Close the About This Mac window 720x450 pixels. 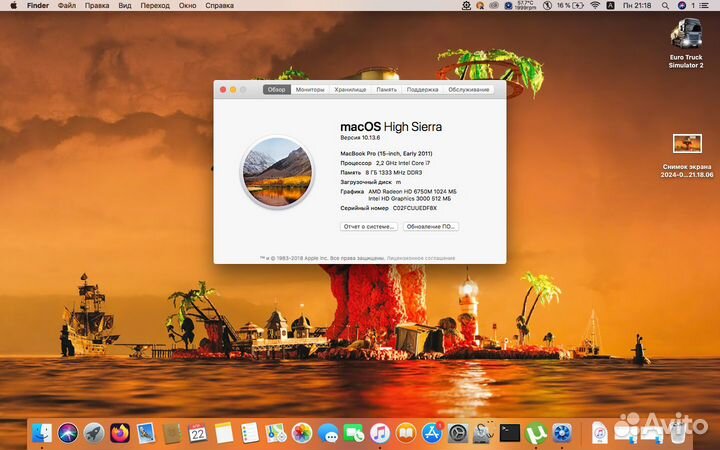223,90
